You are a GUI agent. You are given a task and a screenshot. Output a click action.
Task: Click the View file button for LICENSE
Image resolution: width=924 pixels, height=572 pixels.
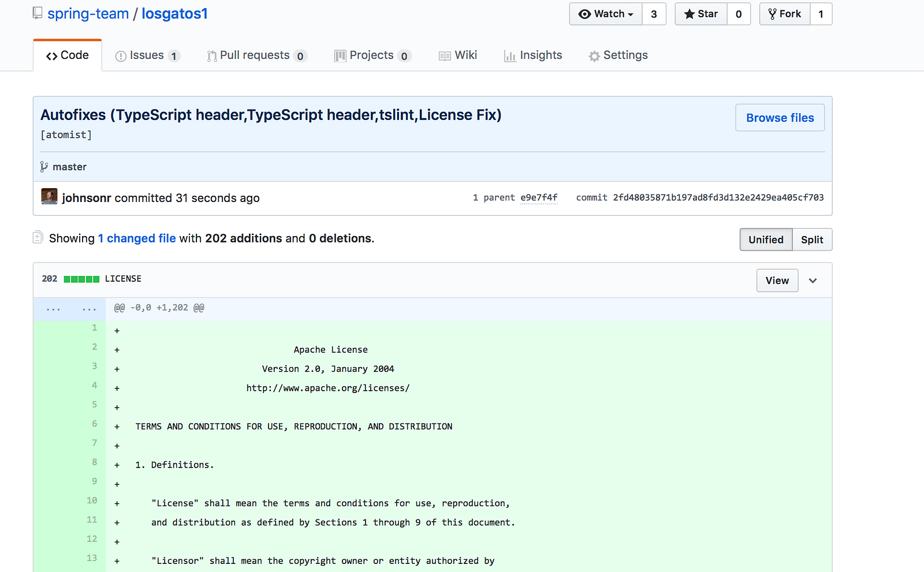click(777, 281)
